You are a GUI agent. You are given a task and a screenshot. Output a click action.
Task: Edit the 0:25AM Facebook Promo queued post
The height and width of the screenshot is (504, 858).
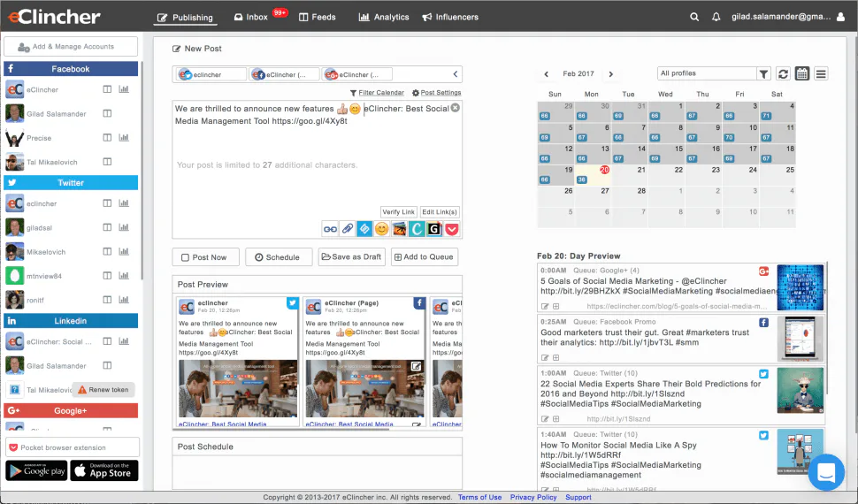545,357
